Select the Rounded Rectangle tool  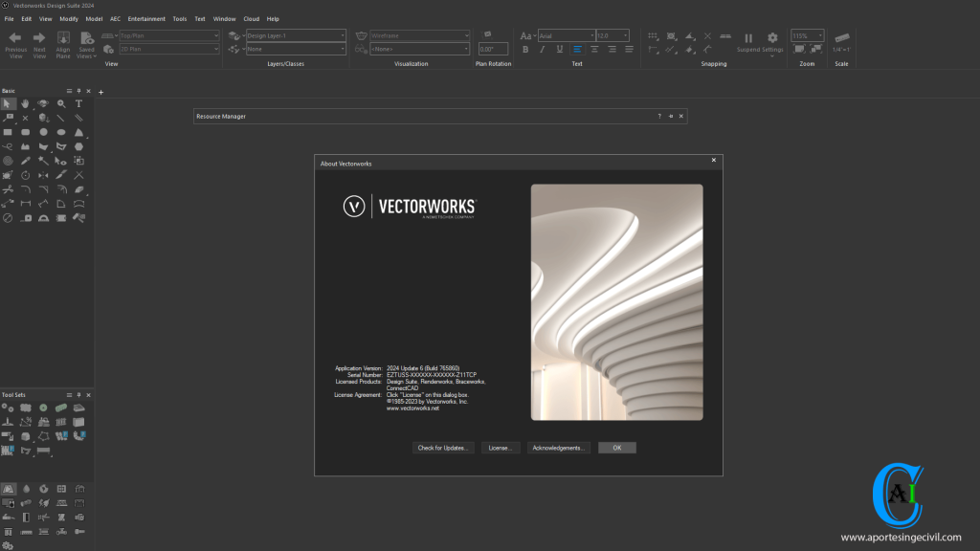[26, 132]
